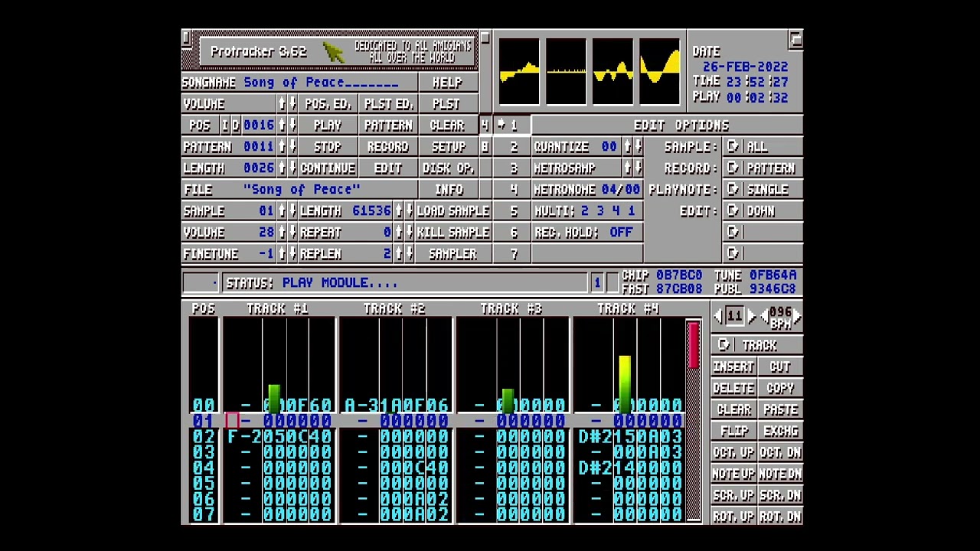Image resolution: width=980 pixels, height=551 pixels.
Task: Click LOAD SAMPLE button
Action: (x=453, y=211)
